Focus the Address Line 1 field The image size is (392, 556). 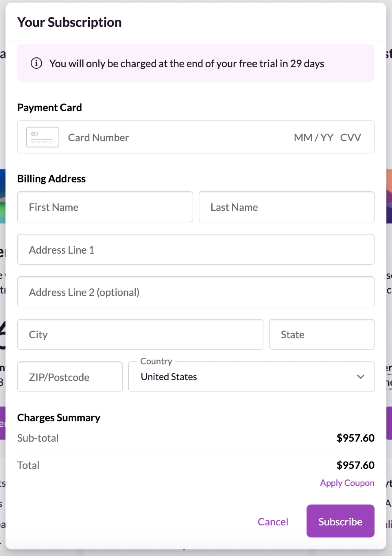coord(196,249)
